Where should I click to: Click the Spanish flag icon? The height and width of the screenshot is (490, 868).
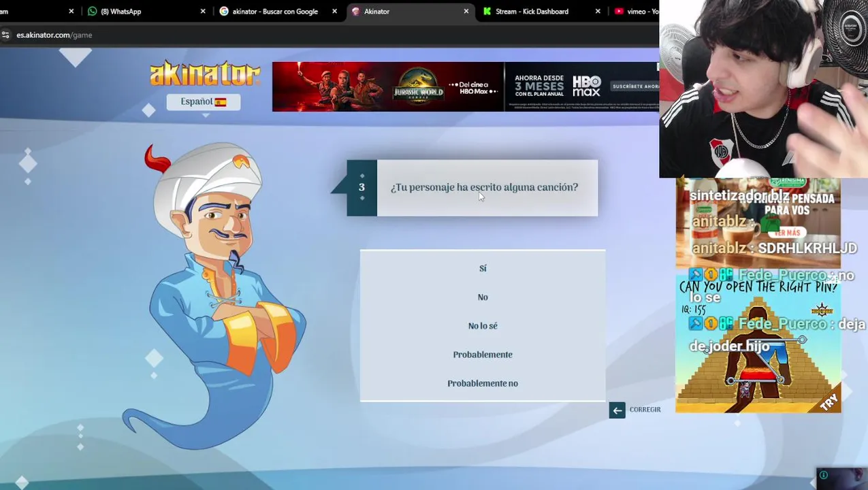(x=221, y=102)
